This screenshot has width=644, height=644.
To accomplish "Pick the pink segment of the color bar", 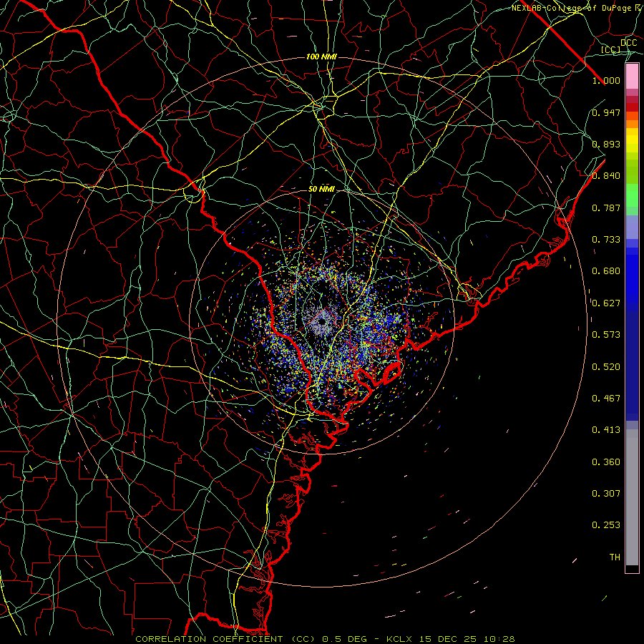I will (632, 77).
